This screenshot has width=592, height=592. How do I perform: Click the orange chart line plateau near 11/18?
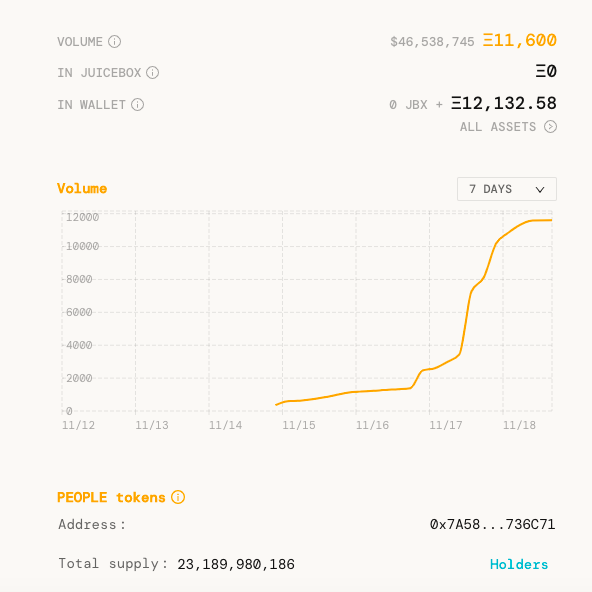[540, 220]
